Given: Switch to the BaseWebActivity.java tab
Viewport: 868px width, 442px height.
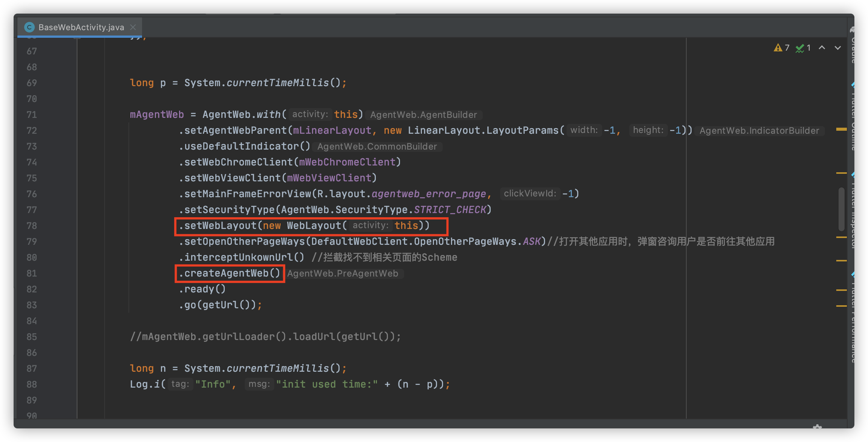Looking at the screenshot, I should pos(81,27).
